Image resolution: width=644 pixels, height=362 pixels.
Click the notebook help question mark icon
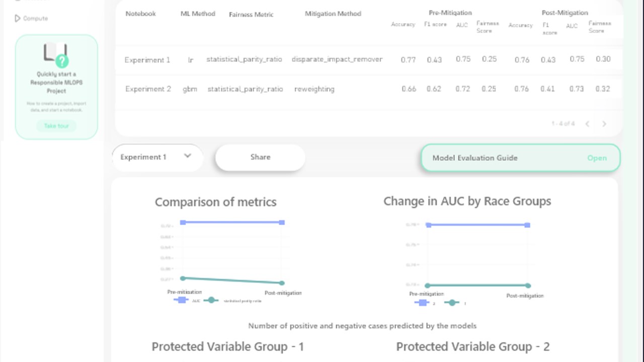pyautogui.click(x=62, y=61)
